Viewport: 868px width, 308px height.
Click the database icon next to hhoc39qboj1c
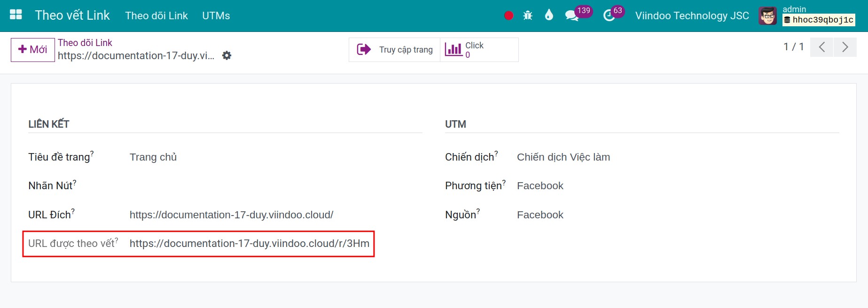click(787, 20)
